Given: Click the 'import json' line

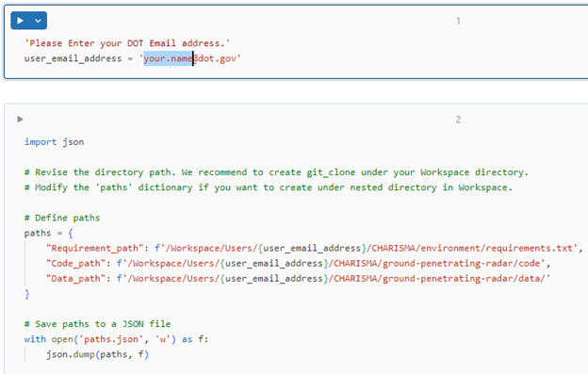Looking at the screenshot, I should click(x=55, y=142).
